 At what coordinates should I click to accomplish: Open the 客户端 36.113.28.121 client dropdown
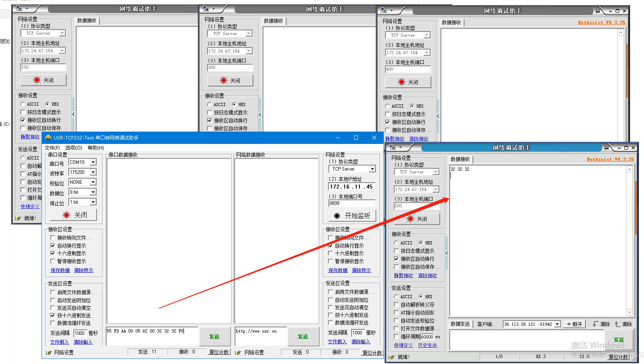[x=557, y=324]
